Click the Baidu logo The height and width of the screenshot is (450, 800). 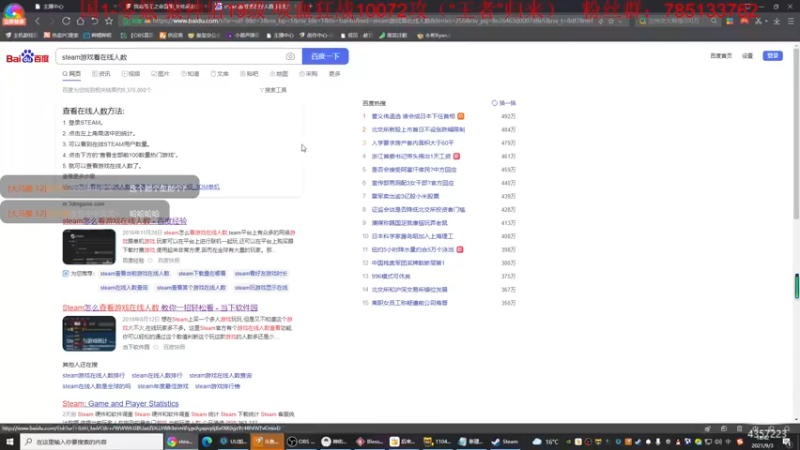click(27, 57)
